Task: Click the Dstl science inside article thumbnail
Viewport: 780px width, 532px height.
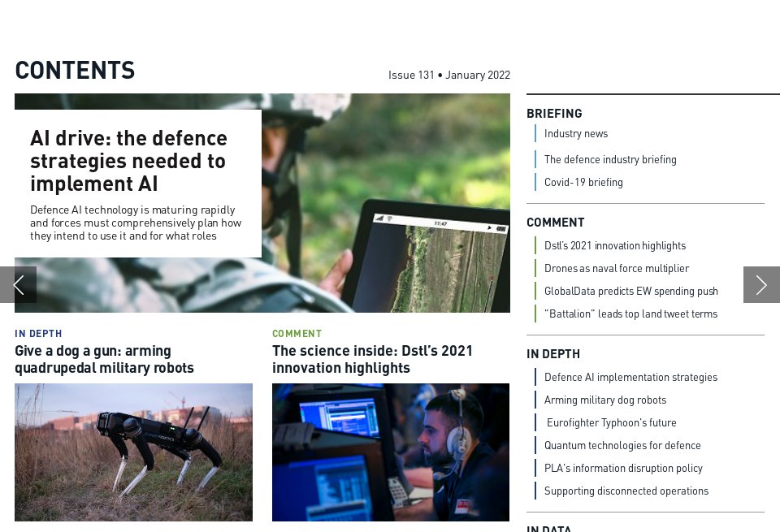Action: pyautogui.click(x=391, y=452)
